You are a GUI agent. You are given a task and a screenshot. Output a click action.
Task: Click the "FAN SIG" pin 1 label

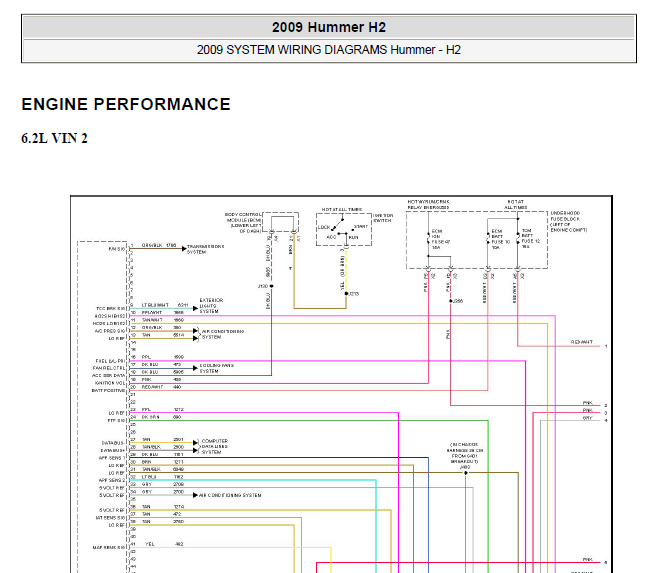(116, 249)
